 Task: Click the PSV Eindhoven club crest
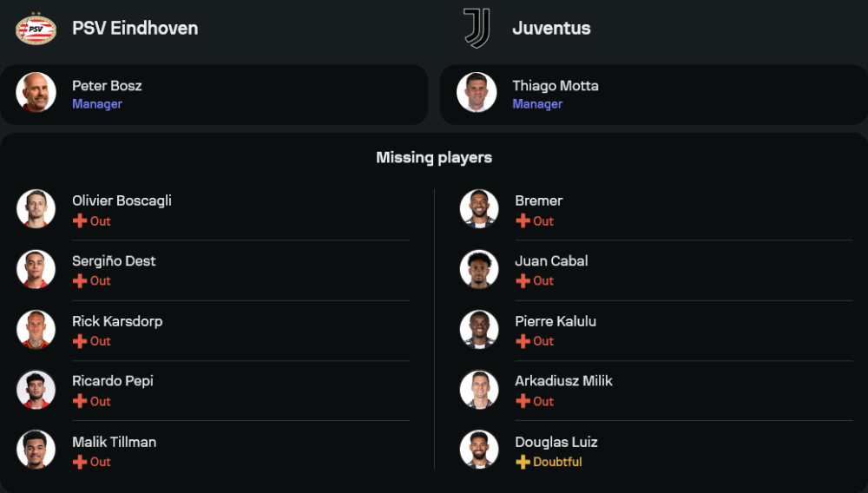(36, 29)
